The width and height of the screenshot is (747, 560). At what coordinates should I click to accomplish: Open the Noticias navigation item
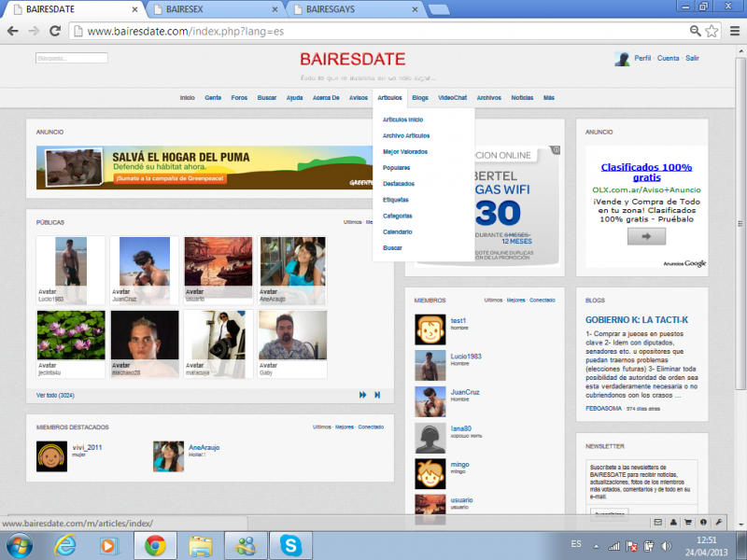[x=522, y=98]
